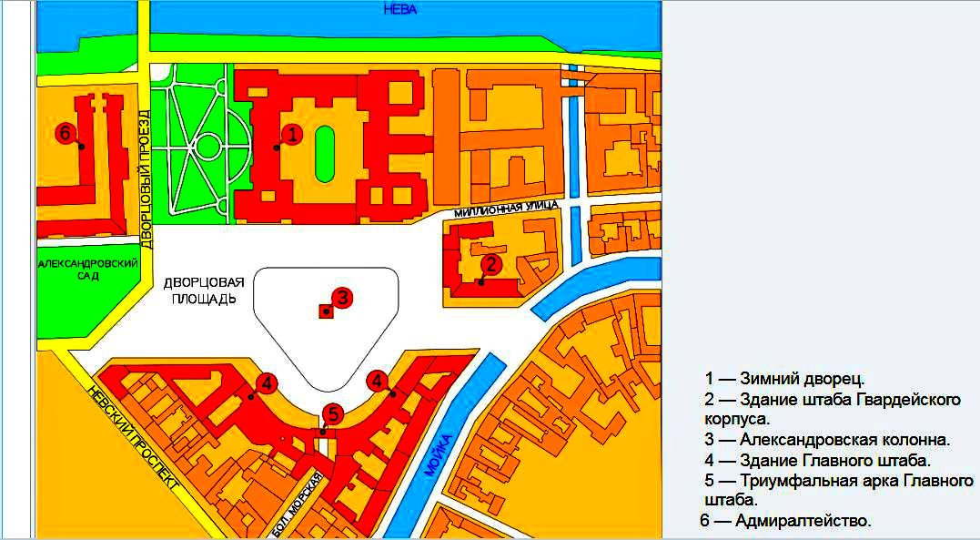Click the БОЛ. МОРСКАЯ street label
980x540 pixels.
point(298,505)
